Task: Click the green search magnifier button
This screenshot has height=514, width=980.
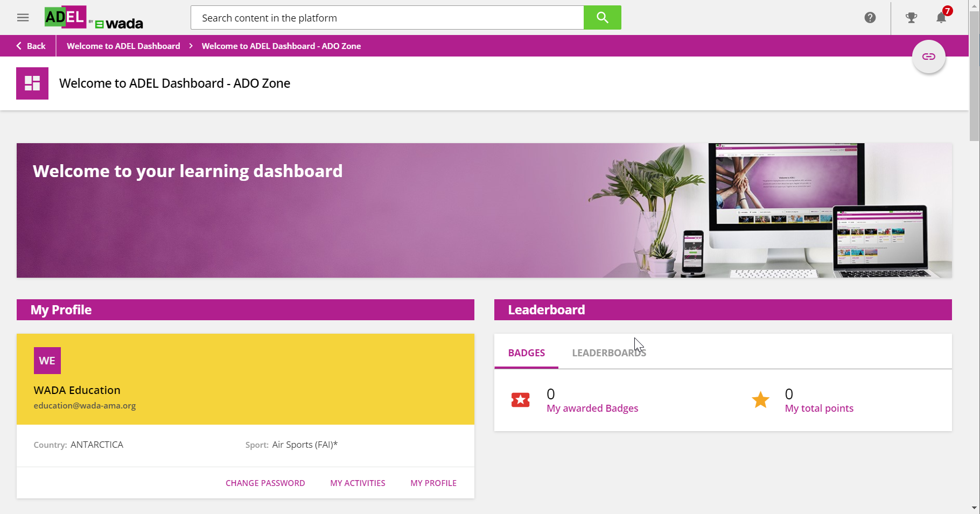Action: 601,17
